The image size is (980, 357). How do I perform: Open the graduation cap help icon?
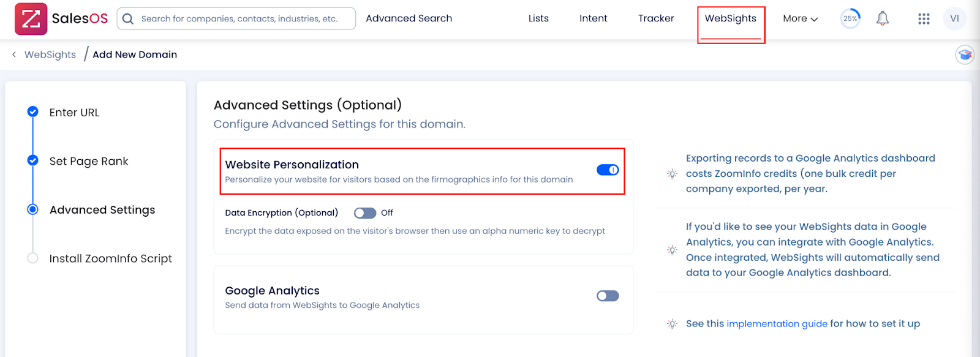click(965, 55)
